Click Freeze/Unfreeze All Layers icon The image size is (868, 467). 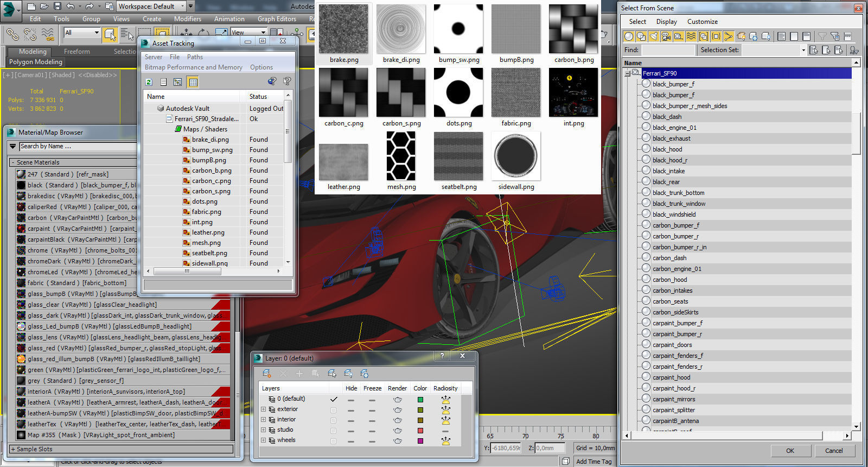coord(365,374)
